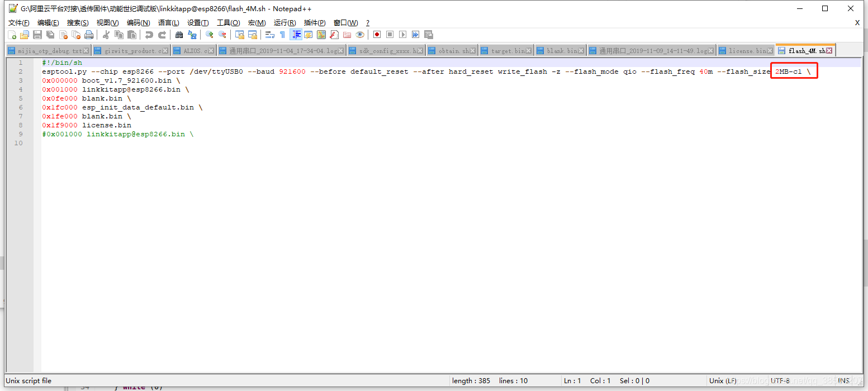Switch to the sdk_config_xxxx.h tab
The image size is (868, 391).
tap(386, 51)
